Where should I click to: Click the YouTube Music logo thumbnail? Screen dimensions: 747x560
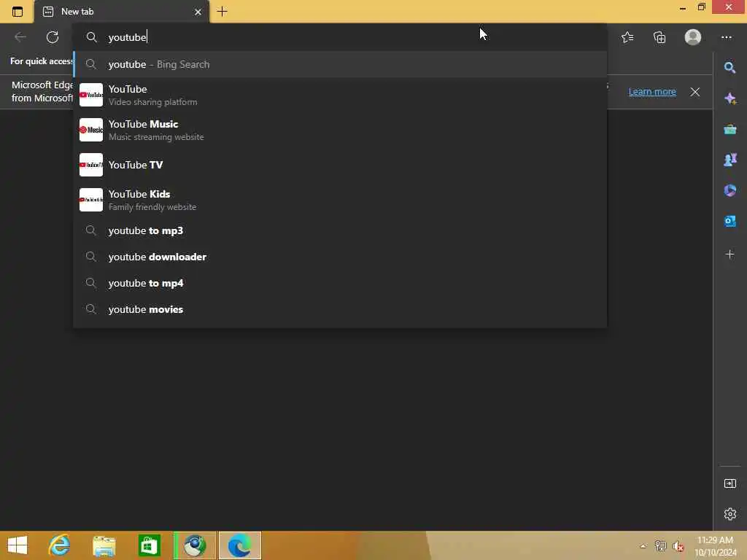click(91, 130)
